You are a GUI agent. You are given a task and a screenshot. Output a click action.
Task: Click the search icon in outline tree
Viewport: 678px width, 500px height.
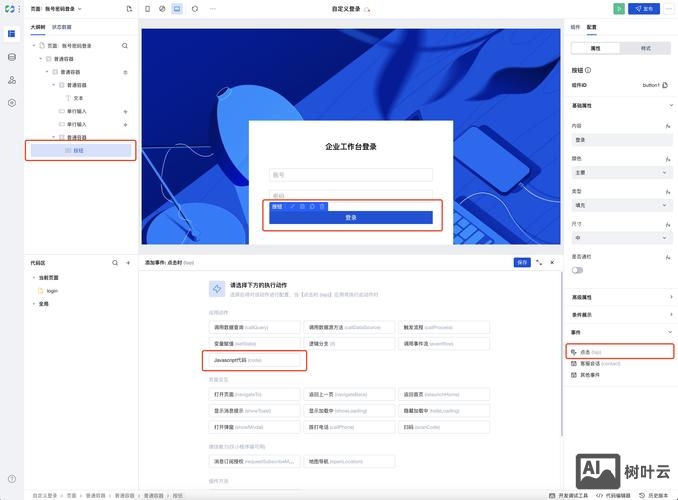click(x=125, y=46)
